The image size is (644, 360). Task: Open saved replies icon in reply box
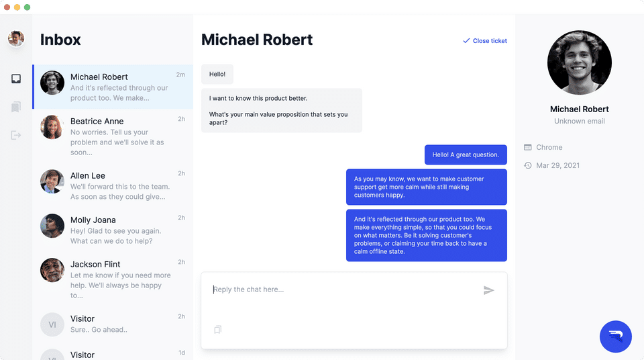[217, 330]
